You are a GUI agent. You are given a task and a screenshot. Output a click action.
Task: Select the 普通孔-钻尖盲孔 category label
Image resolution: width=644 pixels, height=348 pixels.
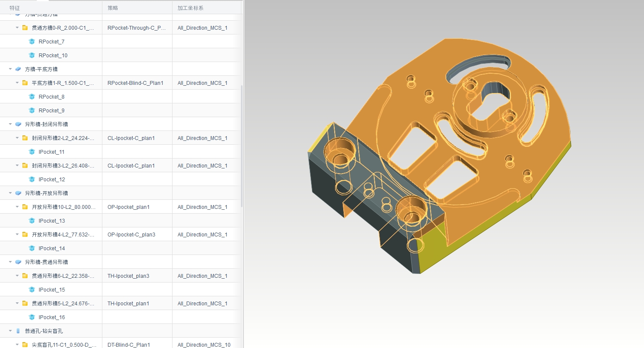tap(44, 331)
